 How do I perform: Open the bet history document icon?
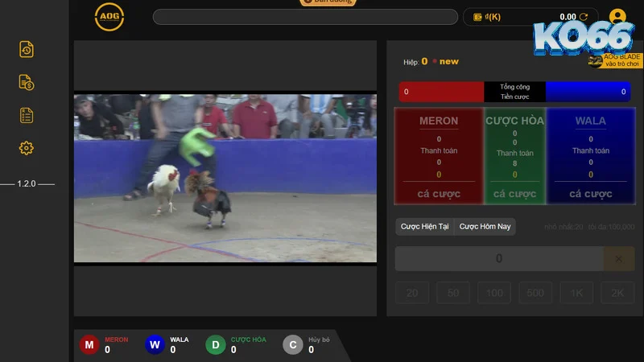point(27,49)
